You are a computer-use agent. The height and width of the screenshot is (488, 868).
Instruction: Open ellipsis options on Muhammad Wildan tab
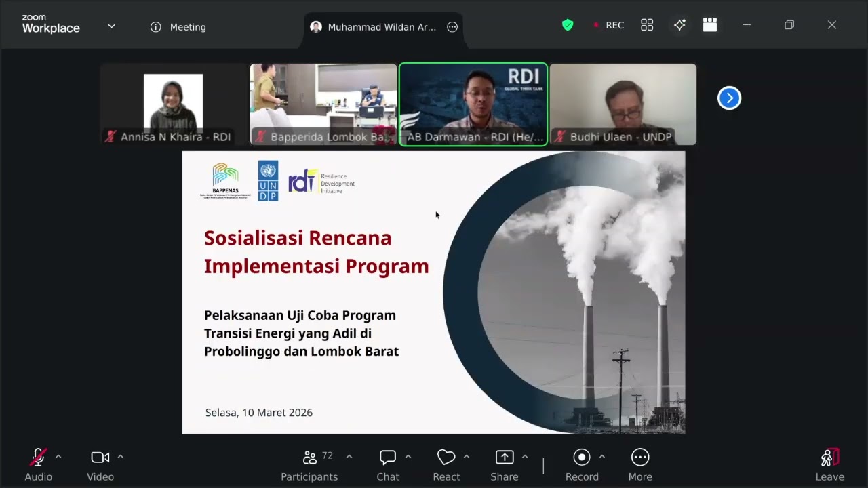point(452,27)
